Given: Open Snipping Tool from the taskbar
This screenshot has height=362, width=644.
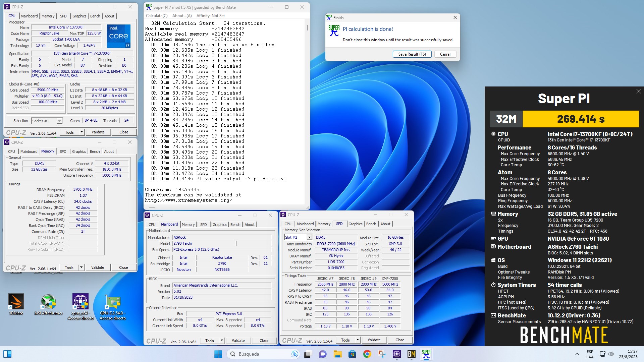Looking at the screenshot, I should coord(382,354).
